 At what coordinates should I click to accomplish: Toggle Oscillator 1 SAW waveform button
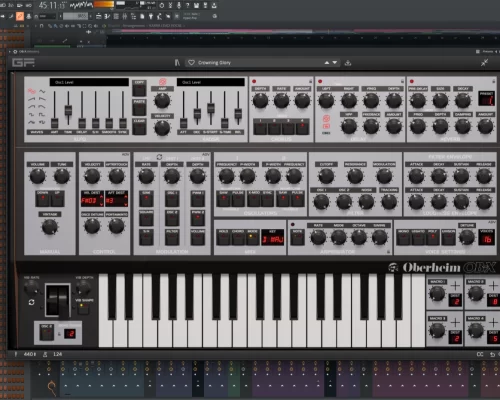click(224, 199)
